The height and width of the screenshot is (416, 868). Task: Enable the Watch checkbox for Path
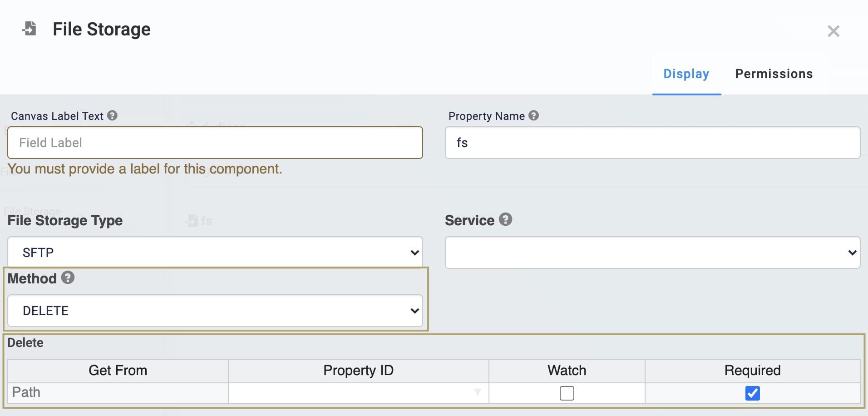click(x=567, y=393)
